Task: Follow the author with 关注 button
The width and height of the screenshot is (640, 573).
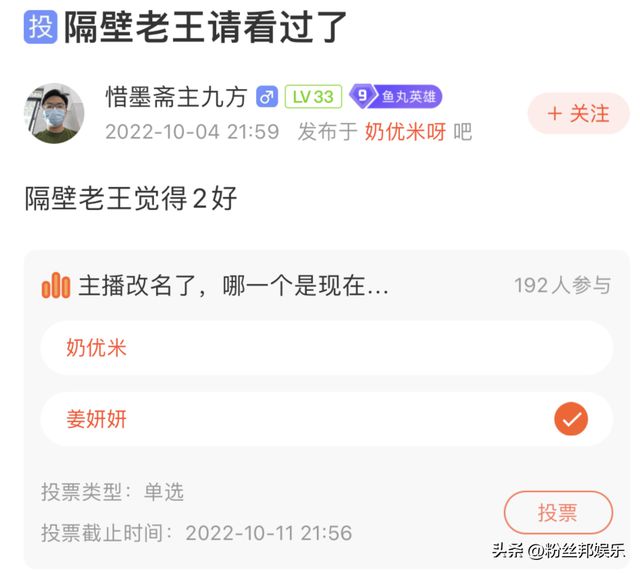Action: click(578, 113)
